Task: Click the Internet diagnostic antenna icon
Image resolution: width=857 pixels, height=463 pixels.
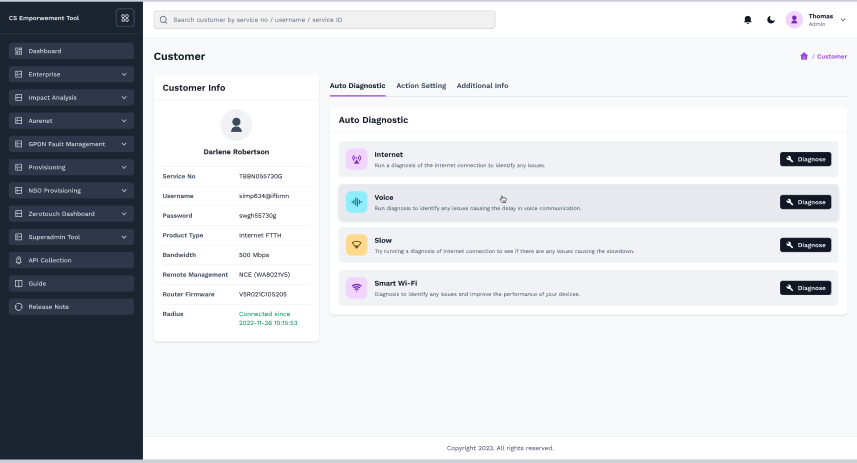Action: pos(356,159)
